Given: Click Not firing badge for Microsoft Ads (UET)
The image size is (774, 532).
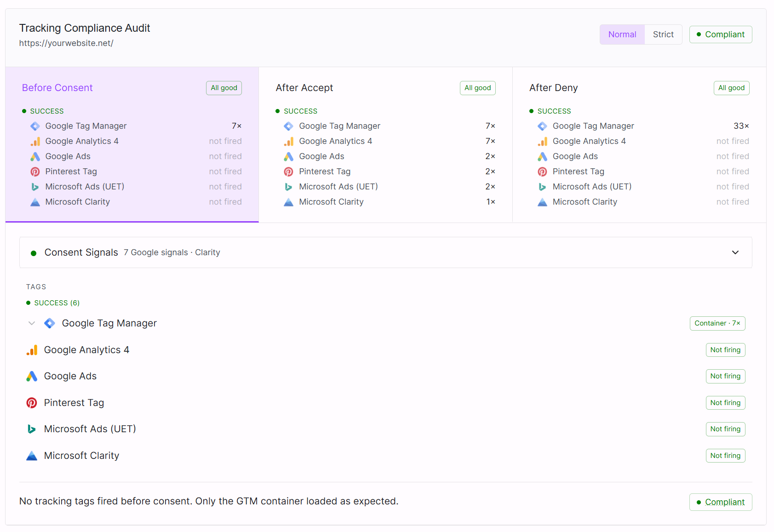Looking at the screenshot, I should point(726,429).
